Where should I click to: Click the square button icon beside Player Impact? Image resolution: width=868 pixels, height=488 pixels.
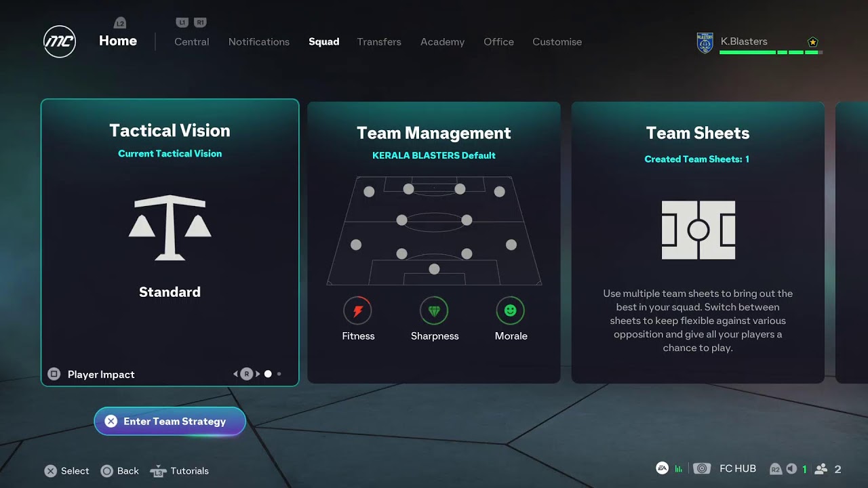pyautogui.click(x=54, y=374)
